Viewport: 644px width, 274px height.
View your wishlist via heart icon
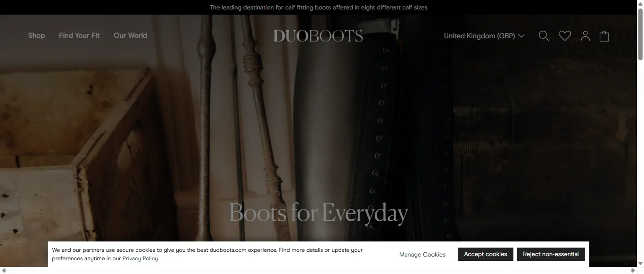click(564, 35)
